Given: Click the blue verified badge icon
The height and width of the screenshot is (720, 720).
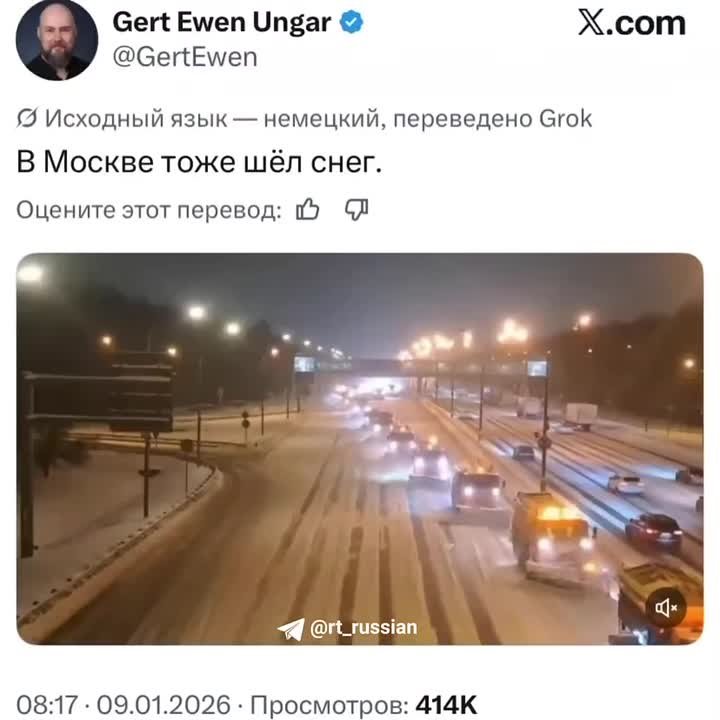Looking at the screenshot, I should tap(351, 22).
